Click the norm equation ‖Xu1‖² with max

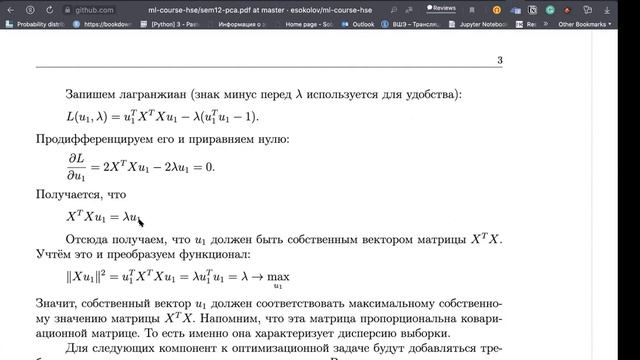[178, 278]
